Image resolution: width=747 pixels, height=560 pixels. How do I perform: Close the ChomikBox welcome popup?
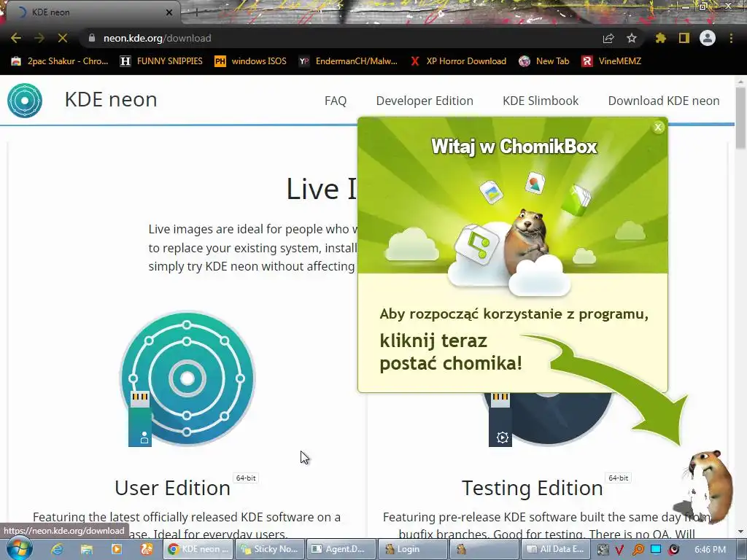tap(658, 127)
